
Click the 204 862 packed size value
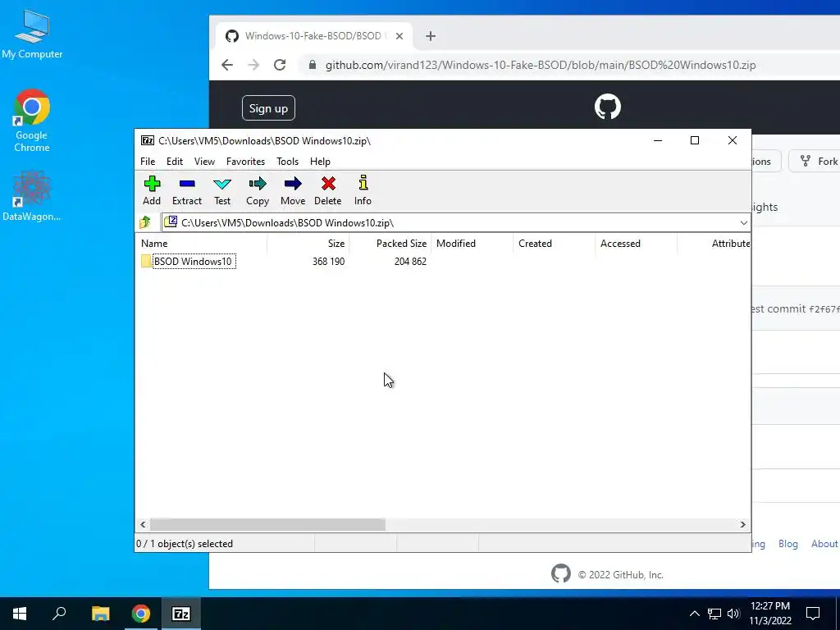point(410,262)
